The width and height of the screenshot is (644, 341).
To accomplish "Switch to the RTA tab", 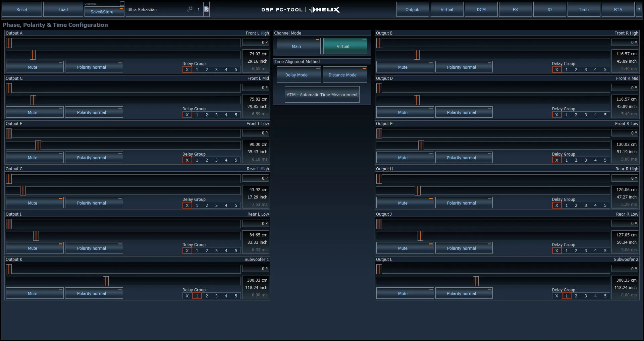I will [x=618, y=10].
